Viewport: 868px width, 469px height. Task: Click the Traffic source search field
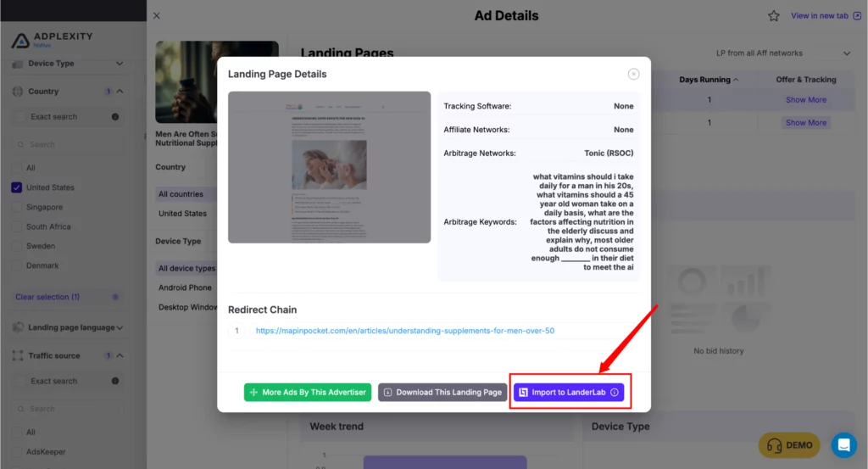[68, 409]
